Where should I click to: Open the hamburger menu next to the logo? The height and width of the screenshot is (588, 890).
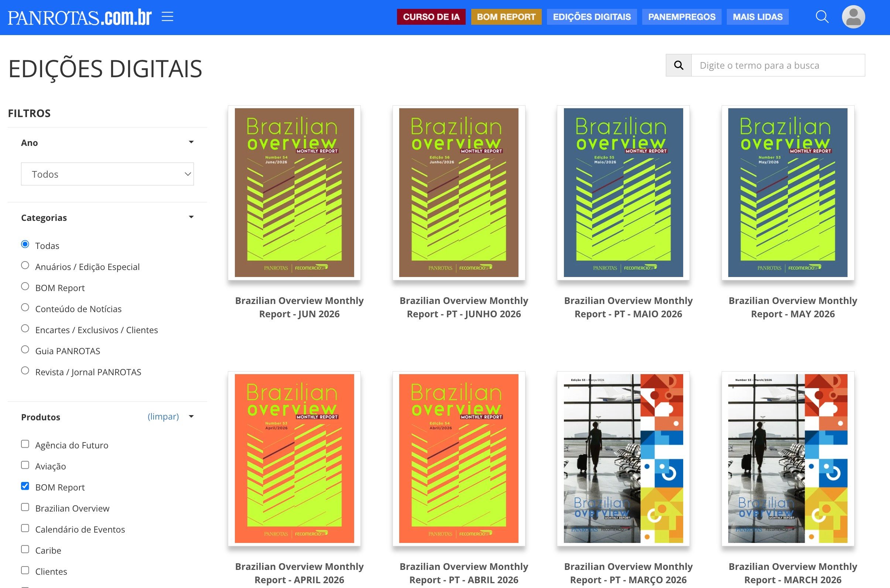(167, 17)
